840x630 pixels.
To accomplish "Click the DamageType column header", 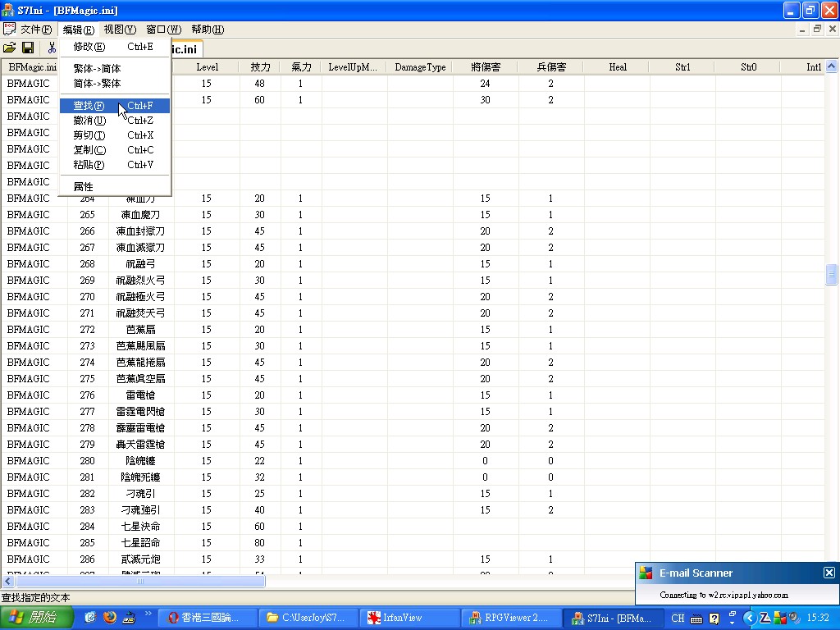I will coord(420,67).
